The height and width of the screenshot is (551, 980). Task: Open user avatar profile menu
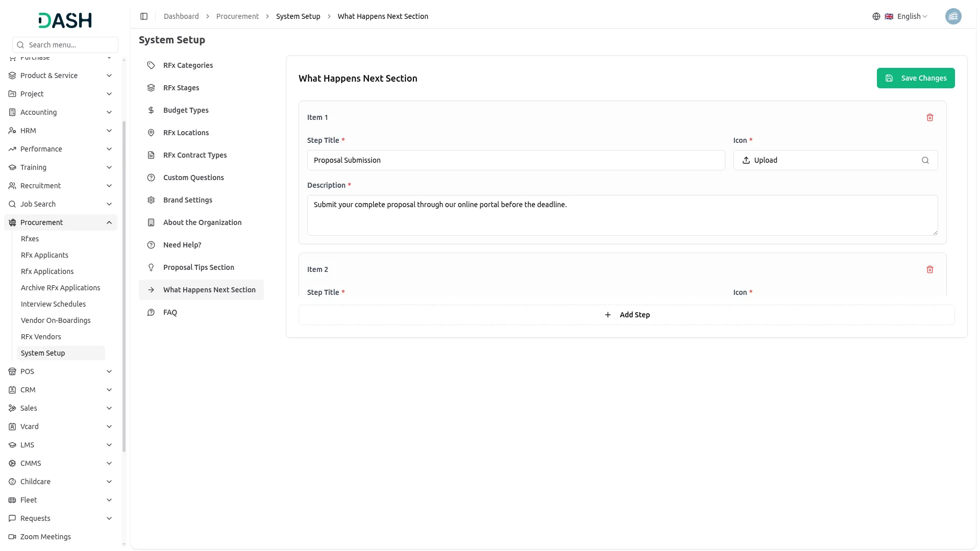pyautogui.click(x=953, y=16)
